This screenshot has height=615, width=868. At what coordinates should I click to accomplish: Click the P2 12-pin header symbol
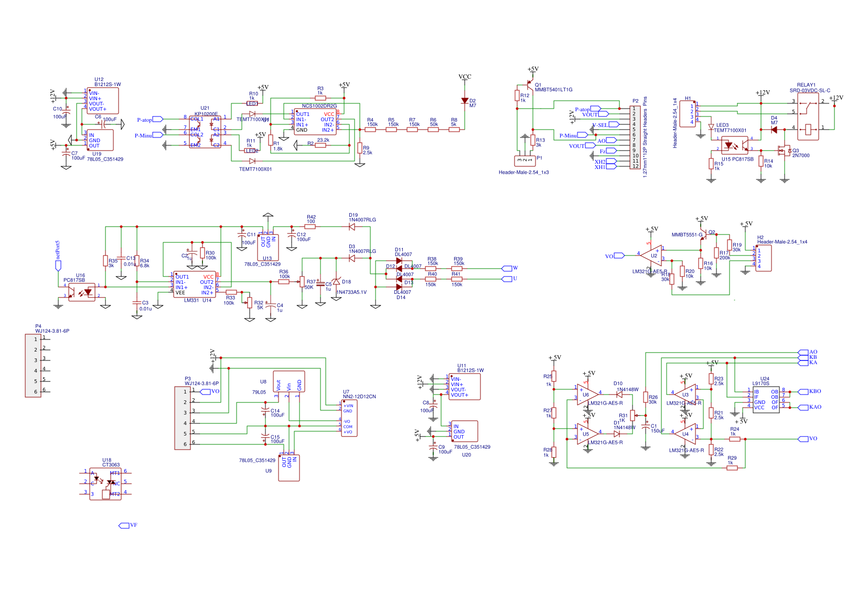[635, 137]
